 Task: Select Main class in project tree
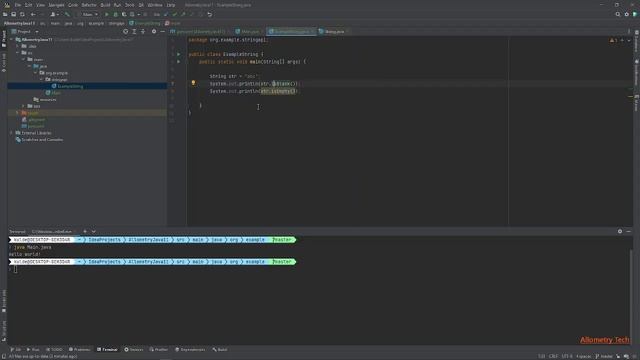(x=53, y=93)
